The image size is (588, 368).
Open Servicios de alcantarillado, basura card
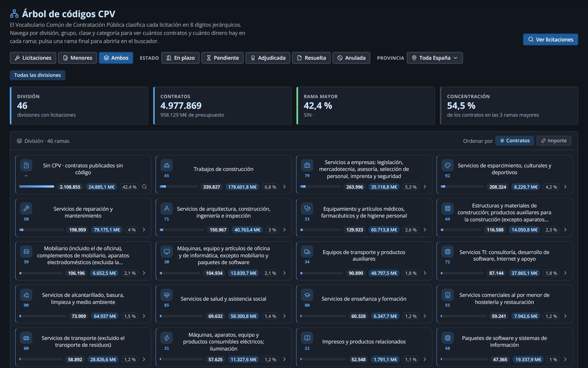point(83,304)
